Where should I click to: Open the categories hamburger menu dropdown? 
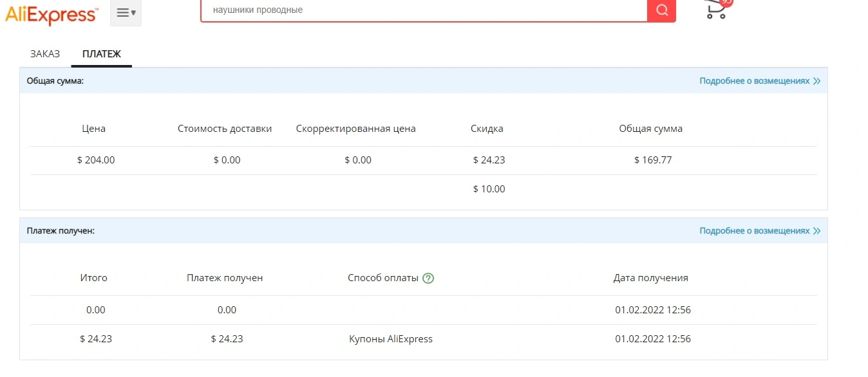pos(126,13)
